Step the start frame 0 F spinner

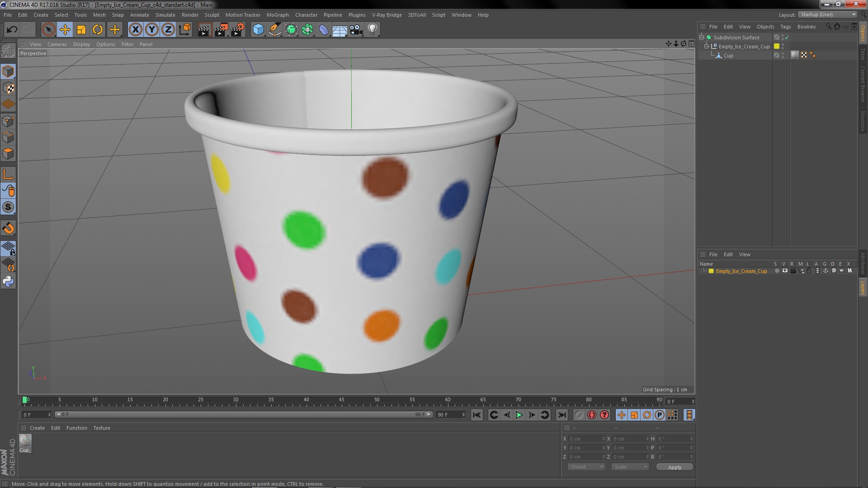coord(49,414)
